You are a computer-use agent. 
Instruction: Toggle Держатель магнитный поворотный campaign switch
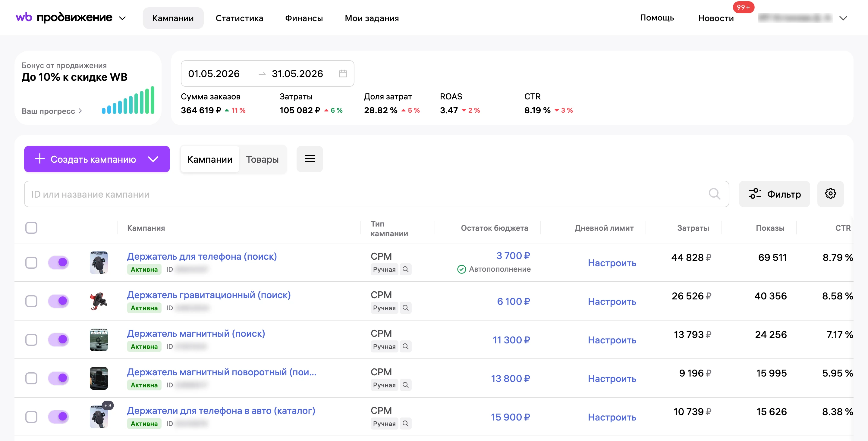58,378
